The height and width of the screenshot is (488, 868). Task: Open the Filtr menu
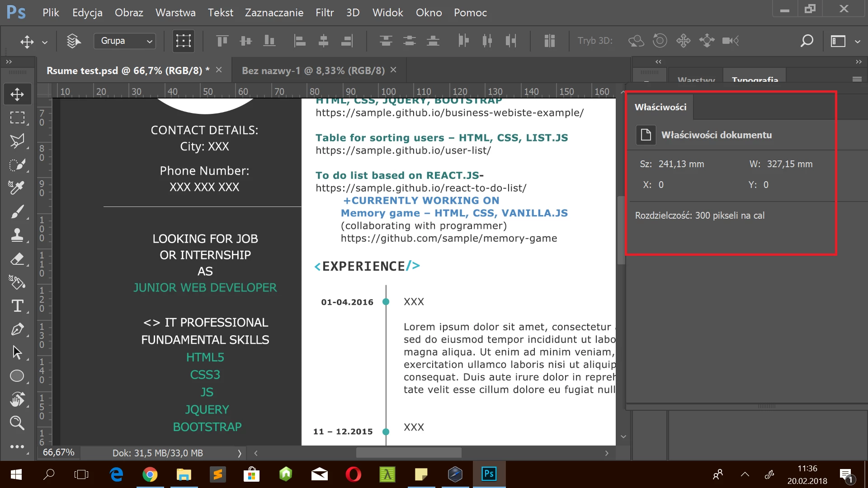point(325,13)
